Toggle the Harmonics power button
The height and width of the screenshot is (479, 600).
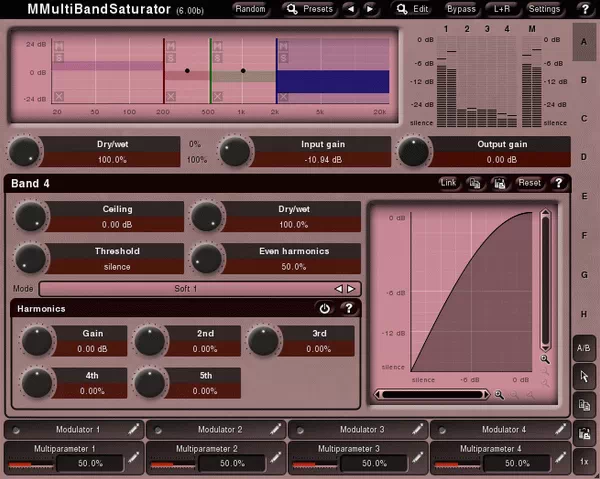[x=324, y=308]
